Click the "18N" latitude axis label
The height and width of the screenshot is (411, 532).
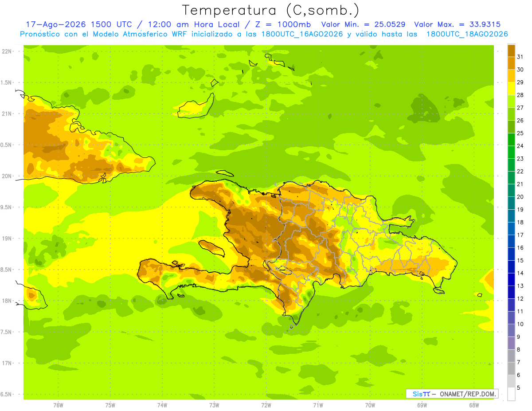pos(8,301)
